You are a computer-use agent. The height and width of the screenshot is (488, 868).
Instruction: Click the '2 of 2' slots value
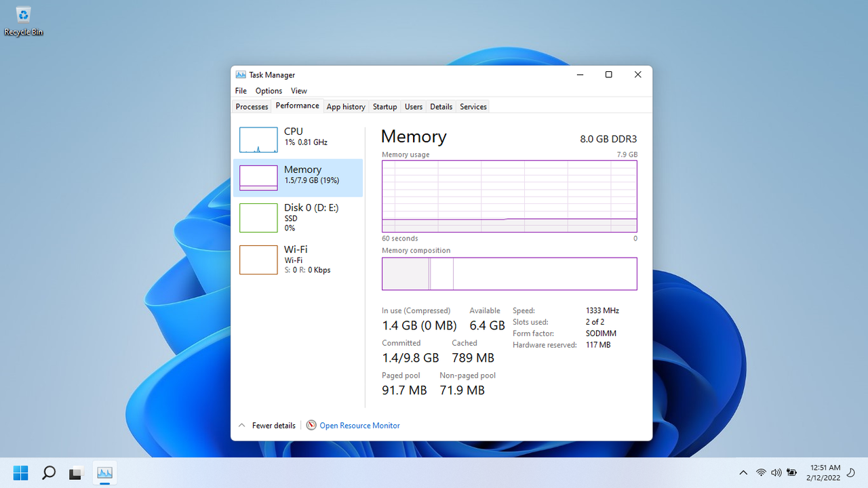[x=595, y=322]
